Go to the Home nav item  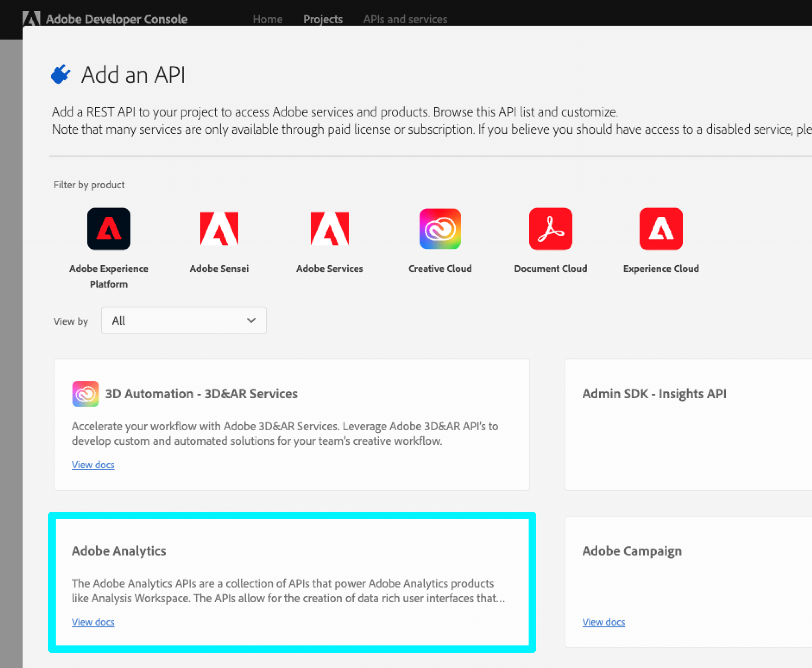[x=267, y=19]
